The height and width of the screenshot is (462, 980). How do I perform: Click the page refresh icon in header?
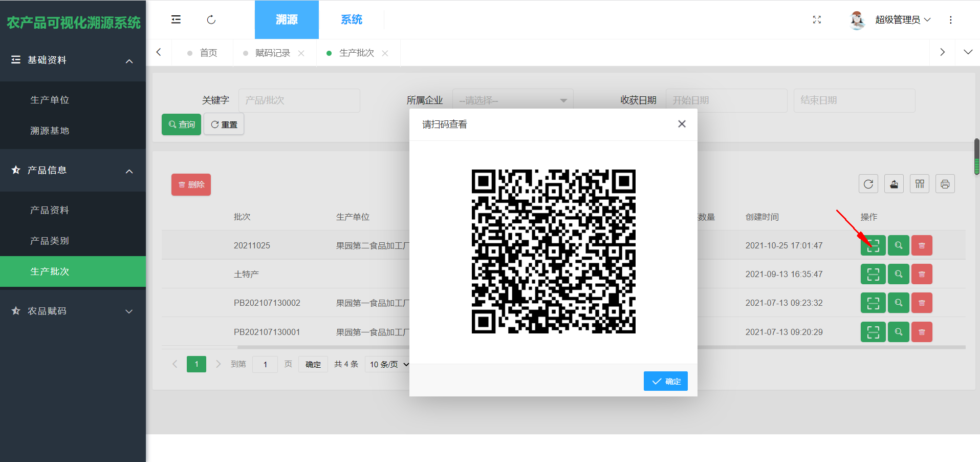coord(211,19)
